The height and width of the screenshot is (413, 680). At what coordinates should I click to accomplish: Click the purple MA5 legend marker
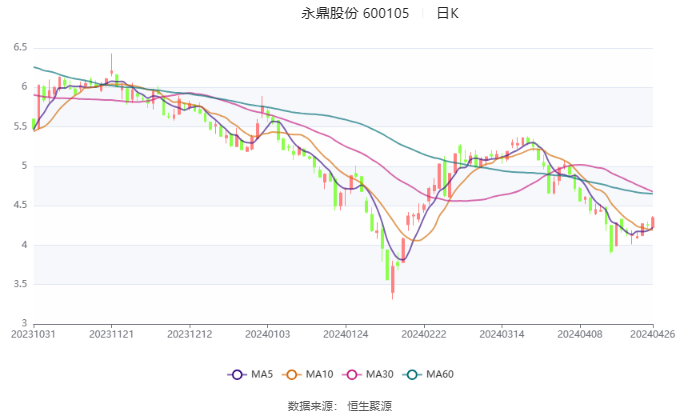click(x=237, y=374)
